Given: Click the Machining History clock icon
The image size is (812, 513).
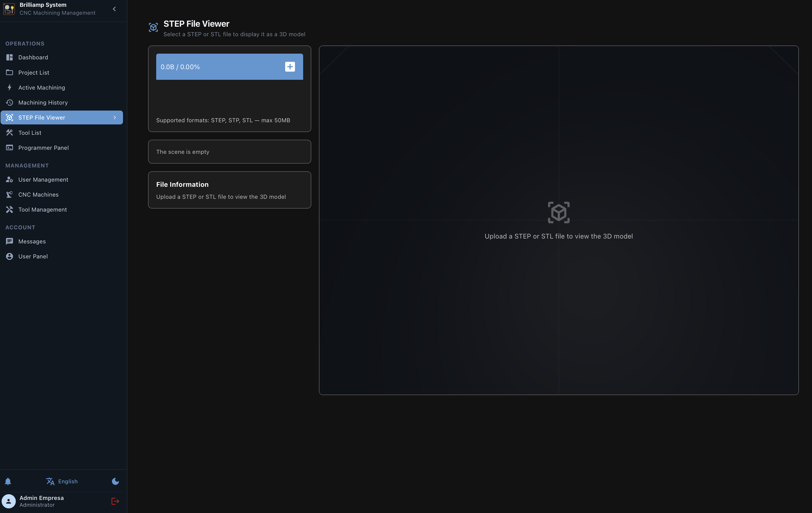Looking at the screenshot, I should [x=10, y=102].
